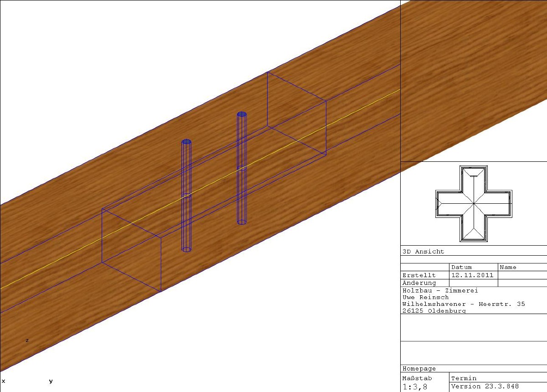Select the "3D Ansicht" title field
Screen dimensions: 547x392
click(423, 251)
